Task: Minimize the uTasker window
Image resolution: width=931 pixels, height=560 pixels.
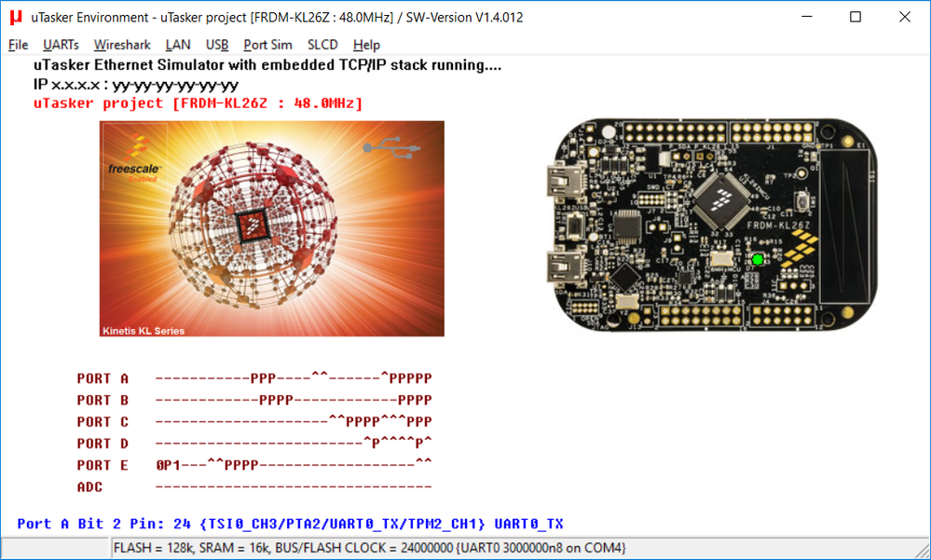Action: click(806, 17)
